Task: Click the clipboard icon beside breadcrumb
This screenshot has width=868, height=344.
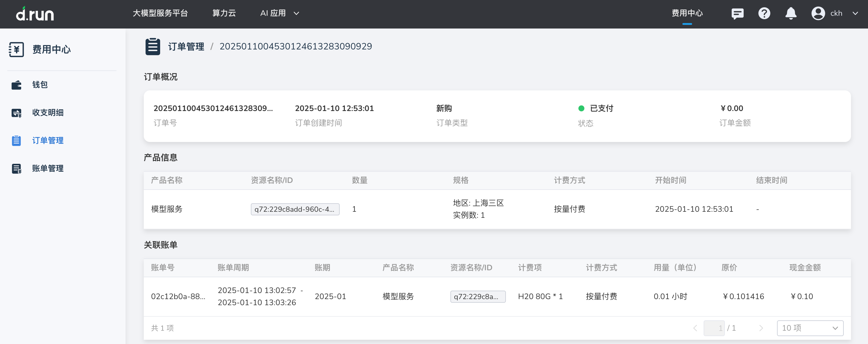Action: pyautogui.click(x=153, y=46)
